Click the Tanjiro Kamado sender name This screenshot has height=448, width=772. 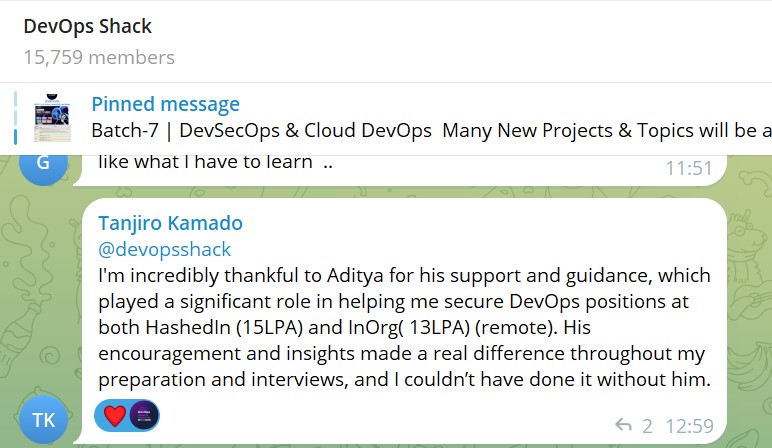[170, 223]
